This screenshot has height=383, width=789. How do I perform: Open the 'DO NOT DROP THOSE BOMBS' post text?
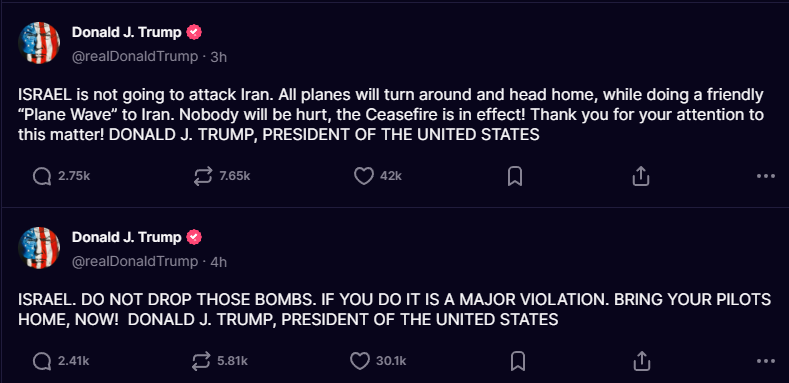pos(394,310)
